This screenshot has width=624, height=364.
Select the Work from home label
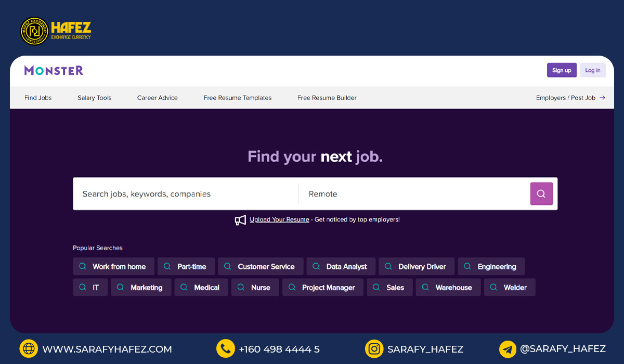point(119,267)
